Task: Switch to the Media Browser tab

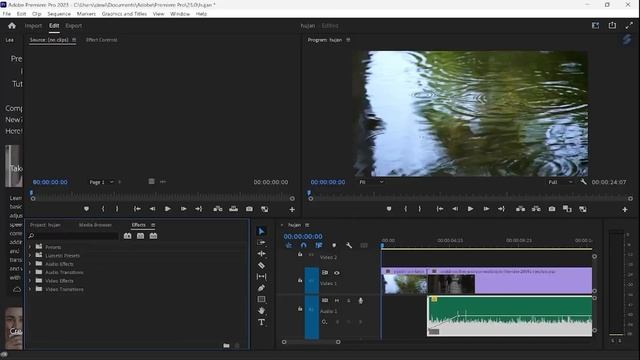Action: point(95,225)
